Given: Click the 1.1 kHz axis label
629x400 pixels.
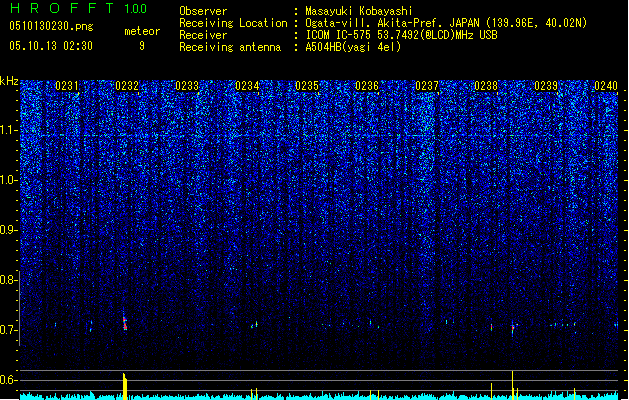Looking at the screenshot, I should tap(9, 130).
